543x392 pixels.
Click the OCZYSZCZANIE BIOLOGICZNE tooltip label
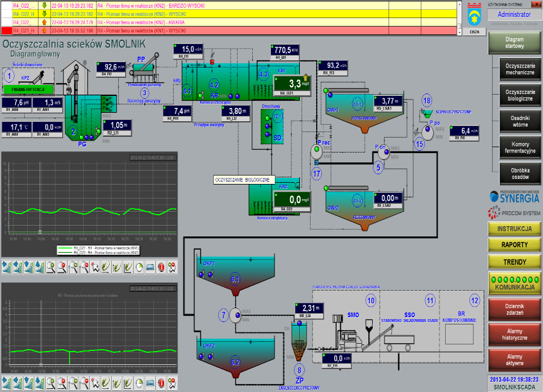(x=244, y=180)
